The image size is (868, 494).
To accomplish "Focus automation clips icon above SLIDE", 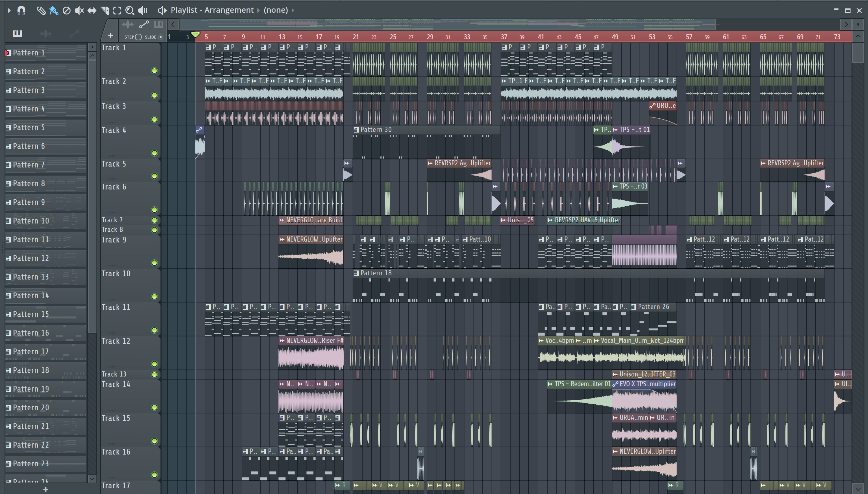I will pos(144,24).
